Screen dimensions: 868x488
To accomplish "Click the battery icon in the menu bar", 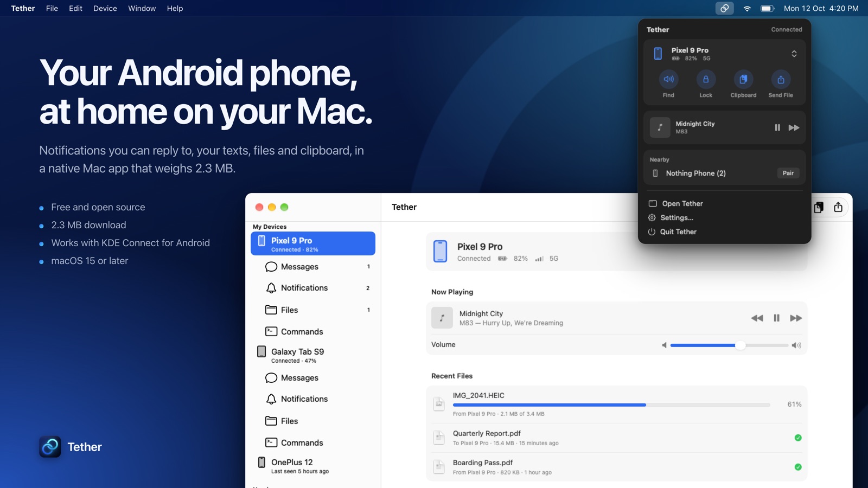I will 767,8.
